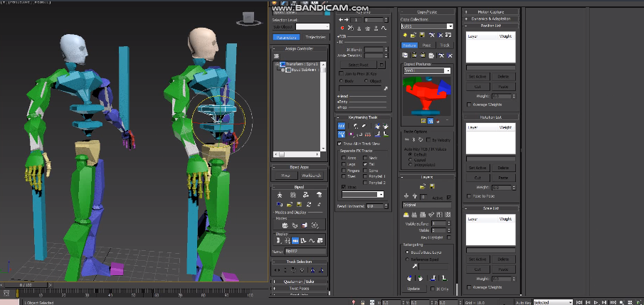Image resolution: width=644 pixels, height=305 pixels.
Task: Toggle the Xtras checkbox
Action: [344, 187]
